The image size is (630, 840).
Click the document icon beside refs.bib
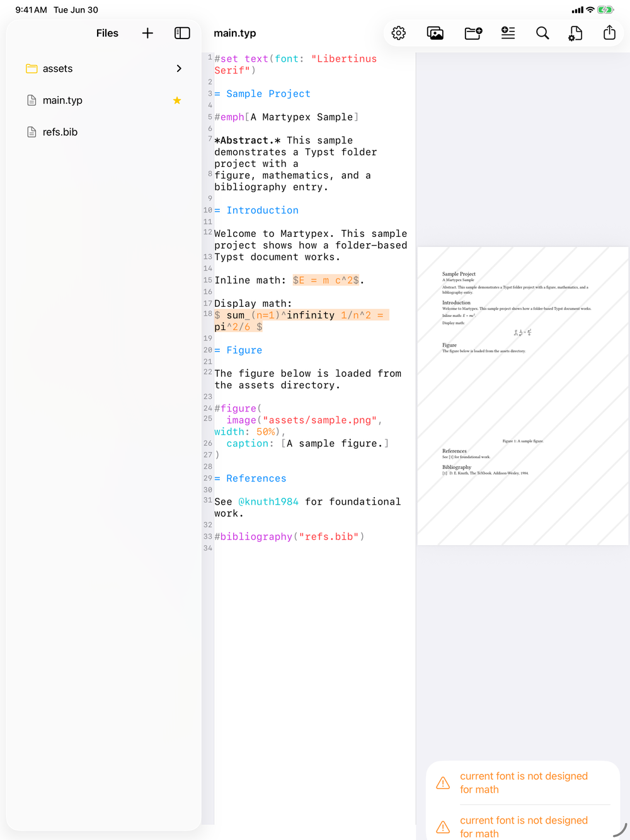point(31,132)
